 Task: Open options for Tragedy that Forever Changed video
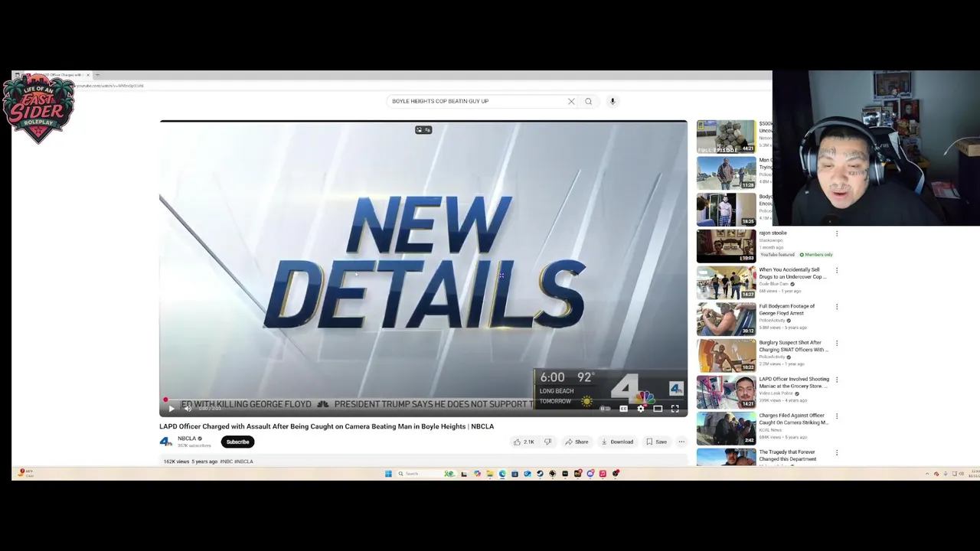[837, 453]
